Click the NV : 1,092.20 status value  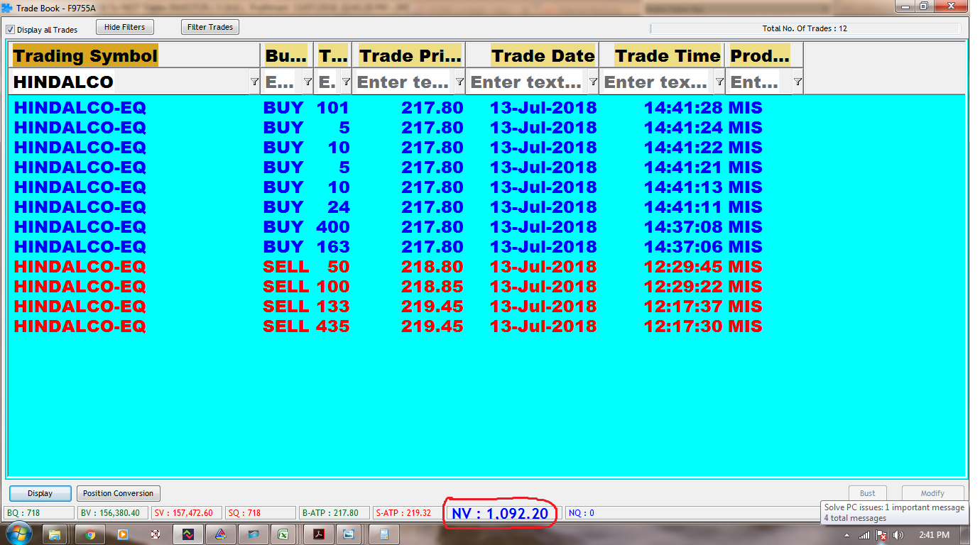point(500,513)
